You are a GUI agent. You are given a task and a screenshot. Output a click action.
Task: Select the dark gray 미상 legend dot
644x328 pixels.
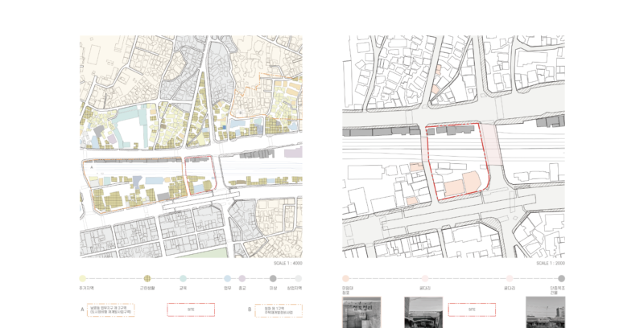click(x=273, y=278)
